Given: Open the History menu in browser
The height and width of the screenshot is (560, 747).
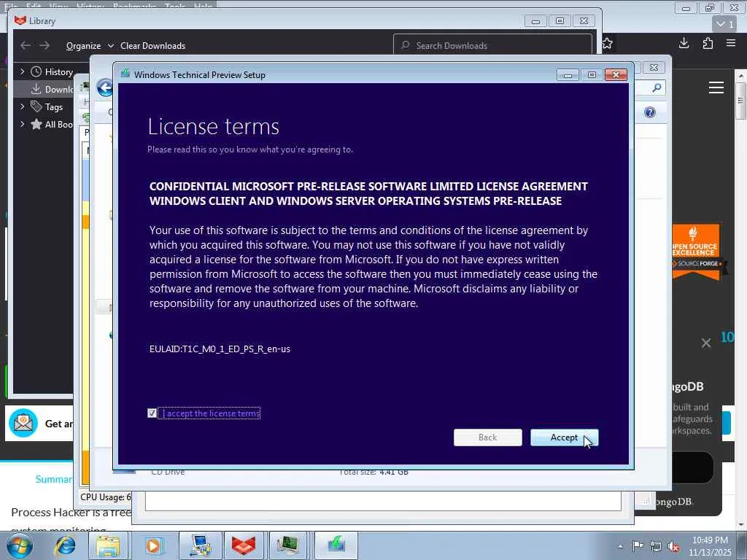Looking at the screenshot, I should tap(90, 5).
